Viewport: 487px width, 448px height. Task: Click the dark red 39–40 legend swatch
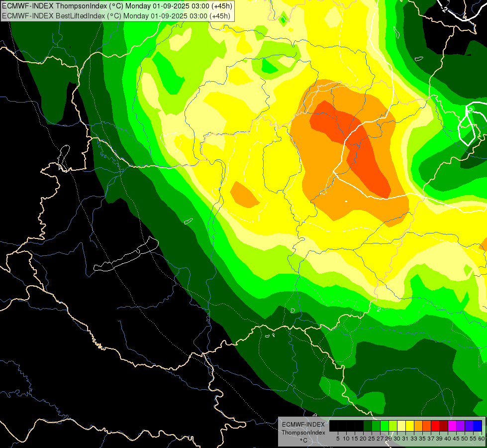[x=444, y=426]
